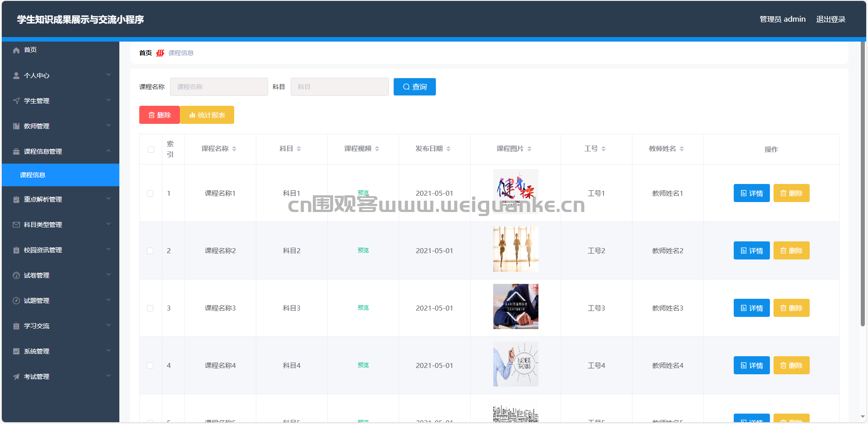
Task: Click the 校园资讯管理 sidebar icon
Action: click(16, 250)
